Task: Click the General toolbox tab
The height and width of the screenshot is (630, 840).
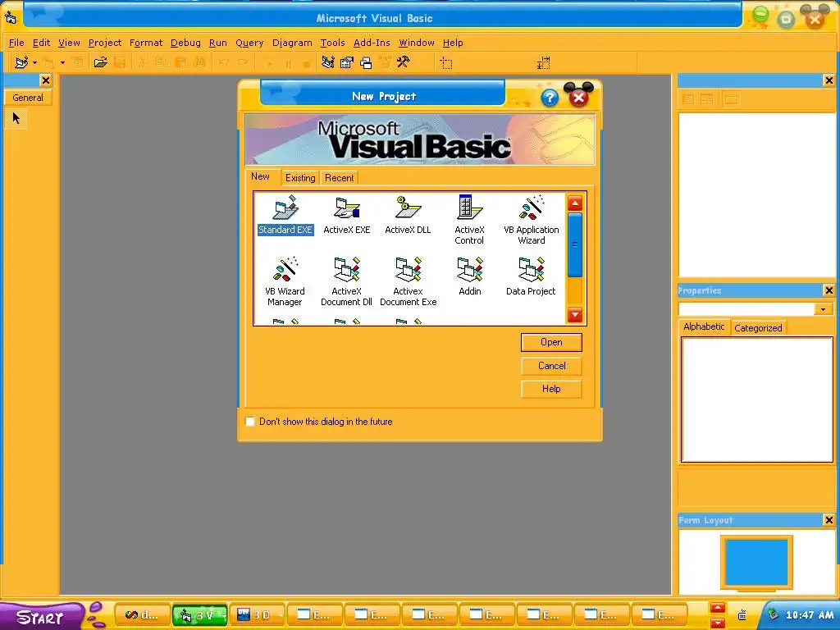Action: 28,98
